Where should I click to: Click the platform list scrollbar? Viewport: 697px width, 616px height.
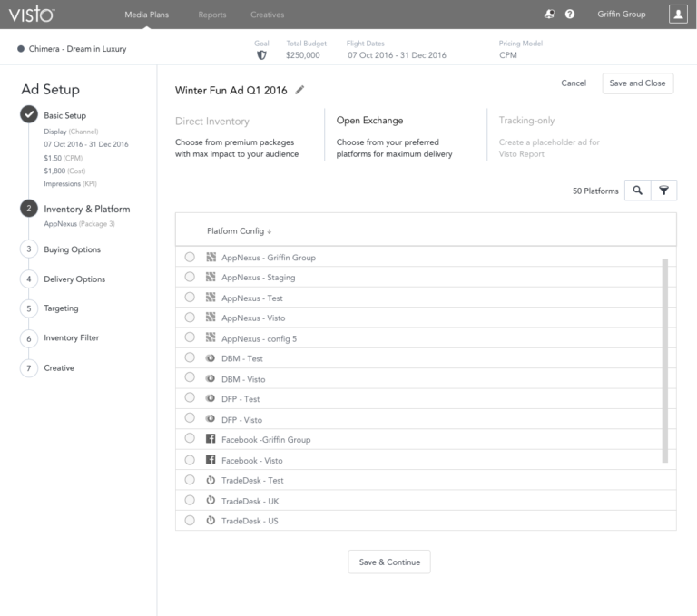(x=665, y=360)
